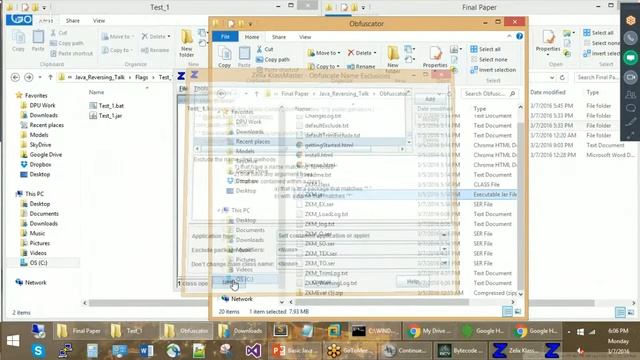640x360 pixels.
Task: Open Word from the taskbar
Action: pos(146,351)
